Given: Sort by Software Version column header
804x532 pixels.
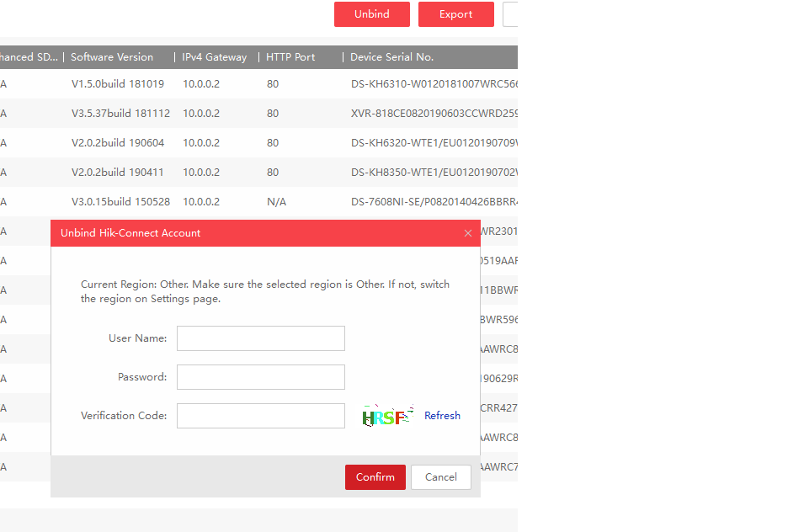Looking at the screenshot, I should [112, 57].
